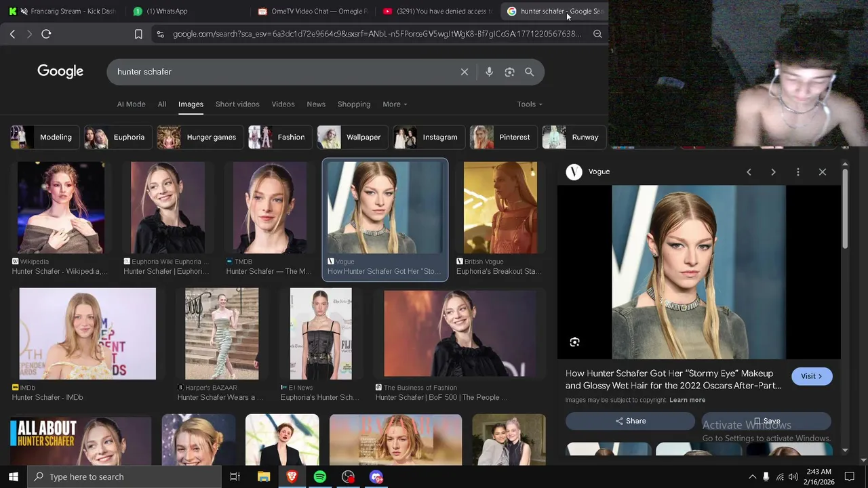Filter images by Wallpaper chip
This screenshot has width=868, height=488.
(x=353, y=138)
